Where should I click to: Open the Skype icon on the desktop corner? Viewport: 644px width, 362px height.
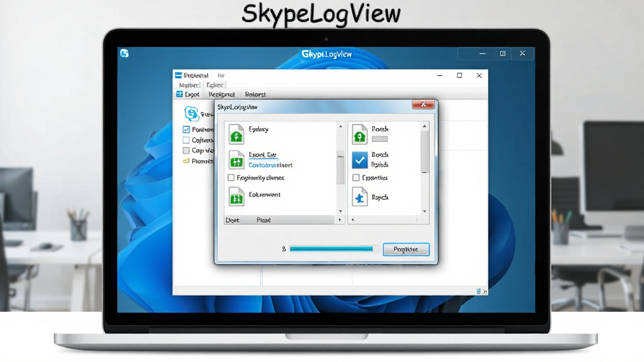125,53
